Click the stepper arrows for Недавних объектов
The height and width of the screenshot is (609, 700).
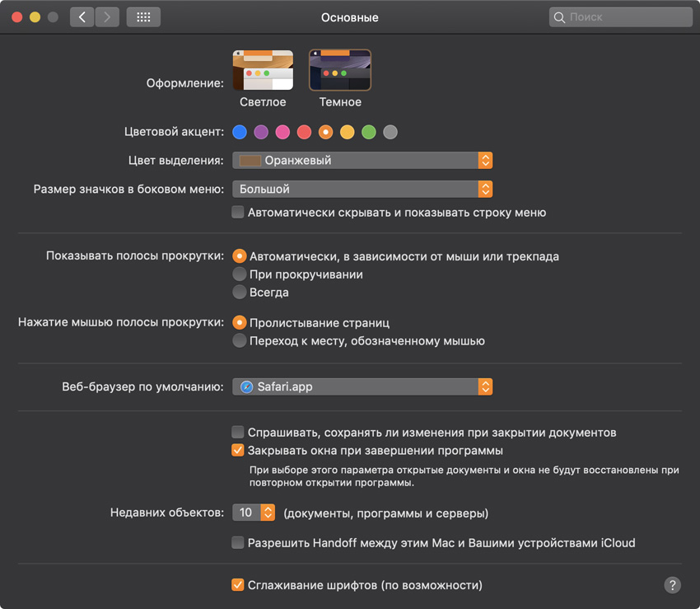point(268,513)
